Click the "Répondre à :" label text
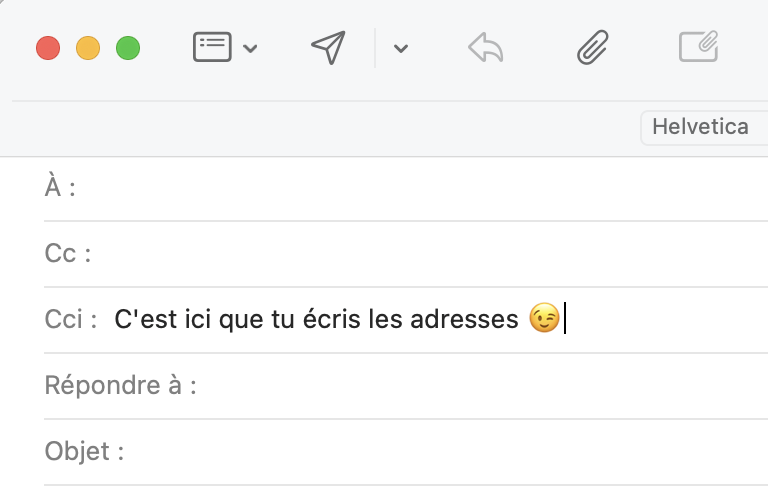The width and height of the screenshot is (768, 486). click(120, 385)
